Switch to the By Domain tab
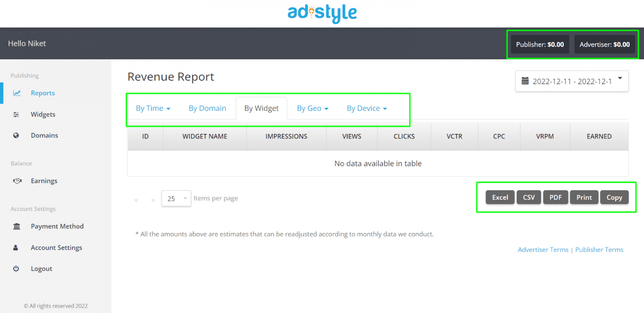Viewport: 644px width, 313px height. click(x=208, y=108)
